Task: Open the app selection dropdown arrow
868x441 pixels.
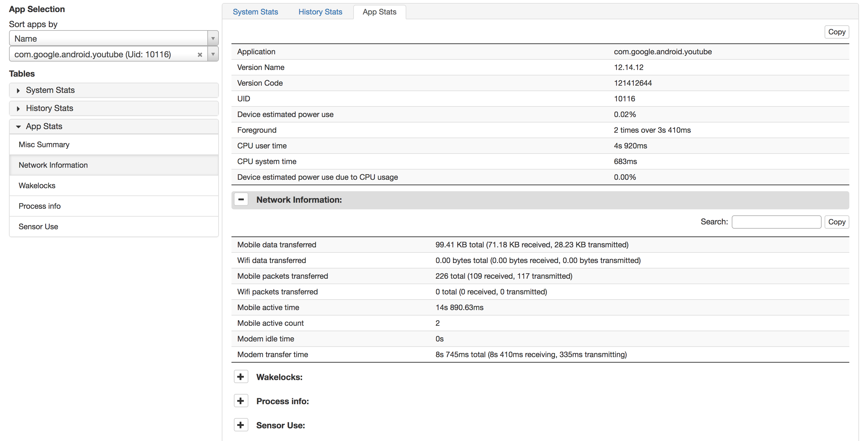Action: point(213,54)
